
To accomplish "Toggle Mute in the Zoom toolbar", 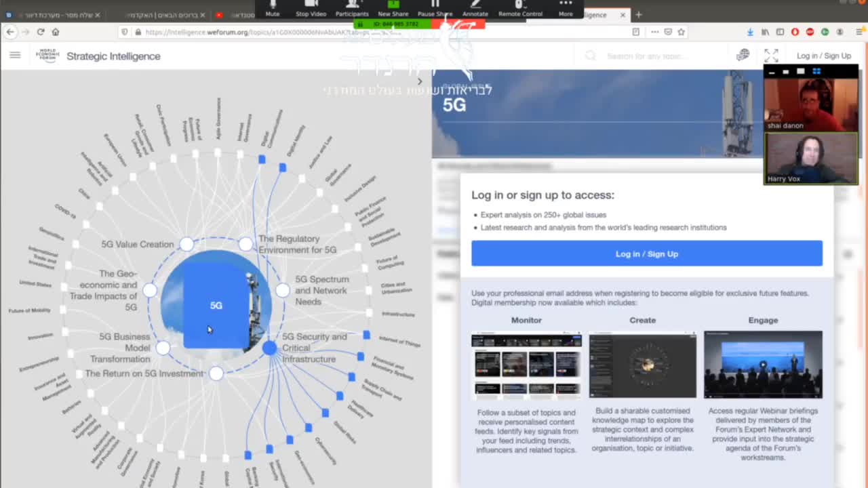I will tap(273, 8).
